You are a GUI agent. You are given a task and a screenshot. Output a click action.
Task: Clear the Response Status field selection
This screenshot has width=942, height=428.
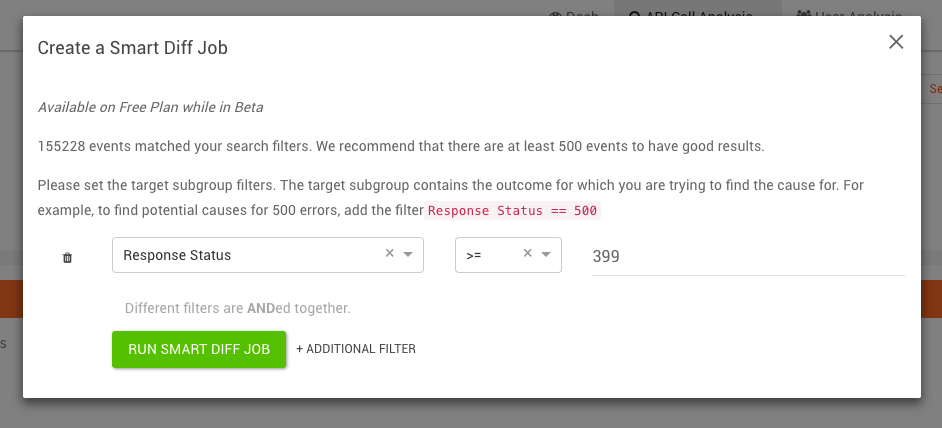point(389,254)
